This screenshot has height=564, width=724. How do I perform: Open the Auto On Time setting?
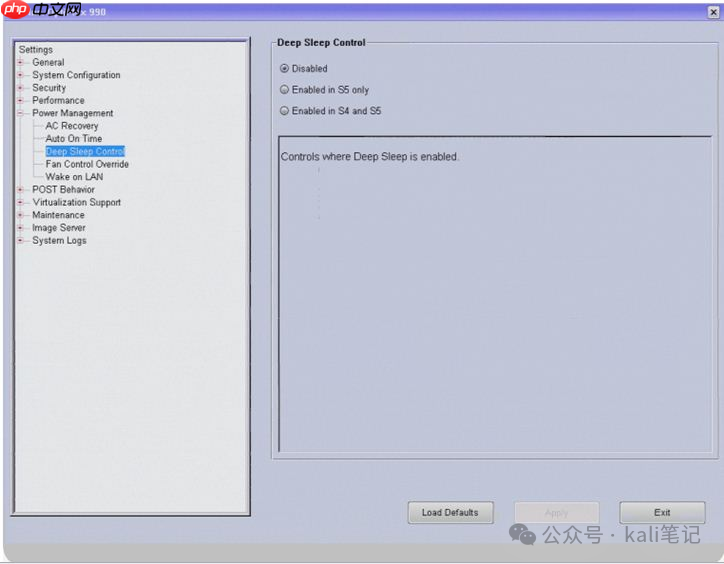pos(74,139)
